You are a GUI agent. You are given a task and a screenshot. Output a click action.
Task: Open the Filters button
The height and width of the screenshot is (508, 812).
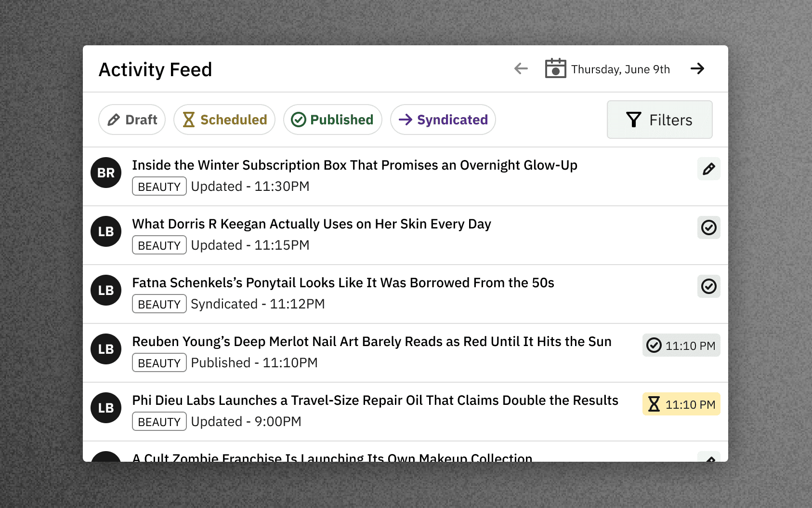(x=660, y=120)
